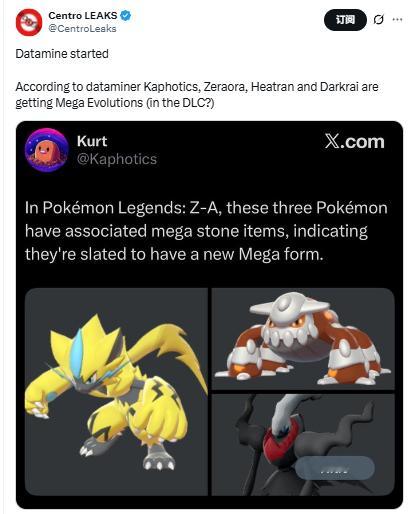Click the text mentioning Mega Evolutions DLC
This screenshot has height=514, width=409.
(x=197, y=95)
